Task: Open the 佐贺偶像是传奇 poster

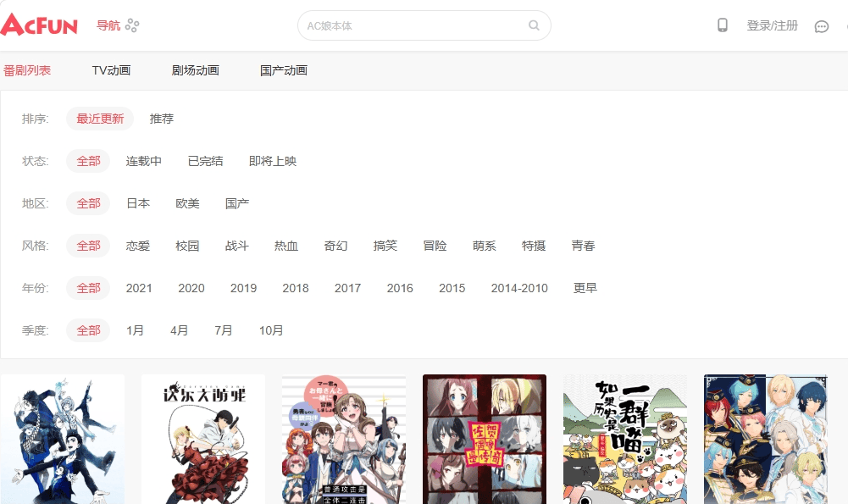Action: click(x=485, y=439)
